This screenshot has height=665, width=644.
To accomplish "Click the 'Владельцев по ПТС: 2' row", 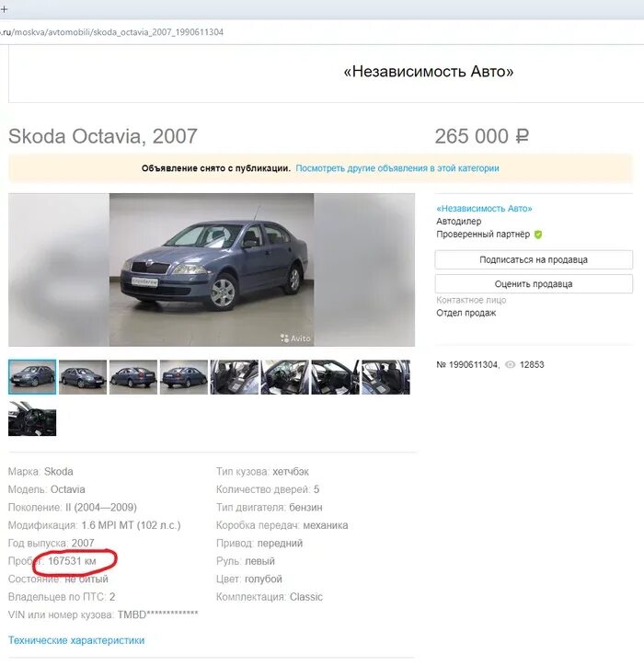I will (x=62, y=597).
